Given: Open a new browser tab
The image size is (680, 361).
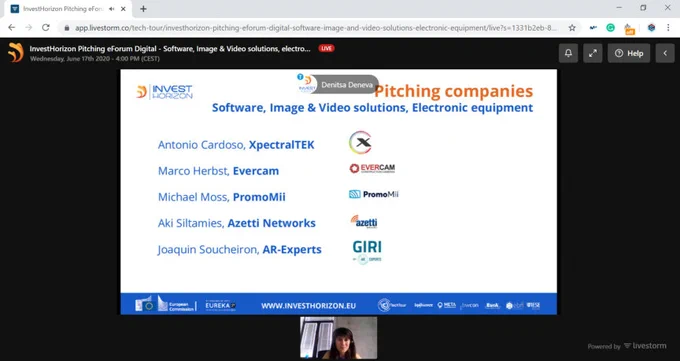Looking at the screenshot, I should tap(143, 9).
